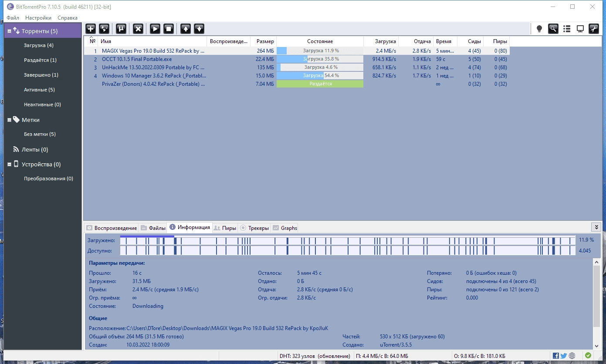Viewport: 606px width, 364px height.
Task: Select Преобразования (0) in sidebar
Action: tap(48, 179)
